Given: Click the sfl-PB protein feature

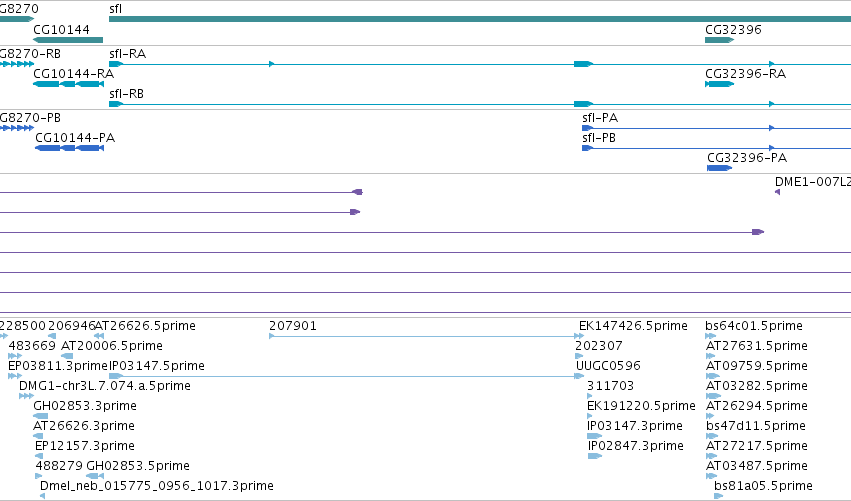Looking at the screenshot, I should point(716,148).
